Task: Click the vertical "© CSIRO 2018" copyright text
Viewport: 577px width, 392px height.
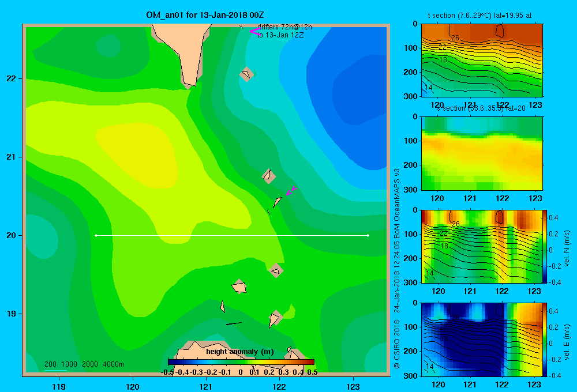Action: pos(397,345)
